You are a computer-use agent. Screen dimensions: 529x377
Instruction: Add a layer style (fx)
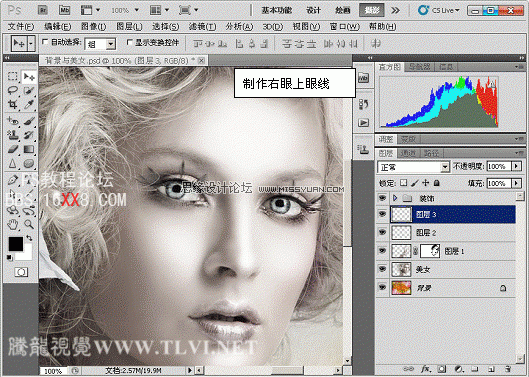426,369
